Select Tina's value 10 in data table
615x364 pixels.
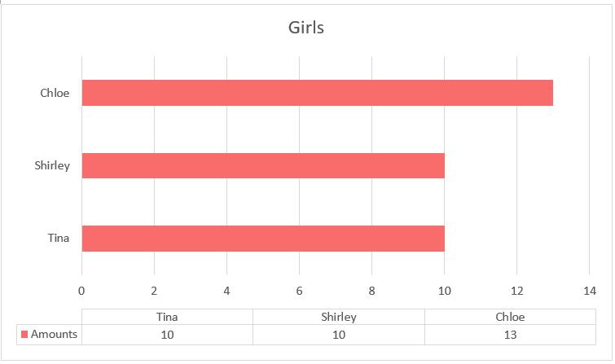(x=167, y=335)
